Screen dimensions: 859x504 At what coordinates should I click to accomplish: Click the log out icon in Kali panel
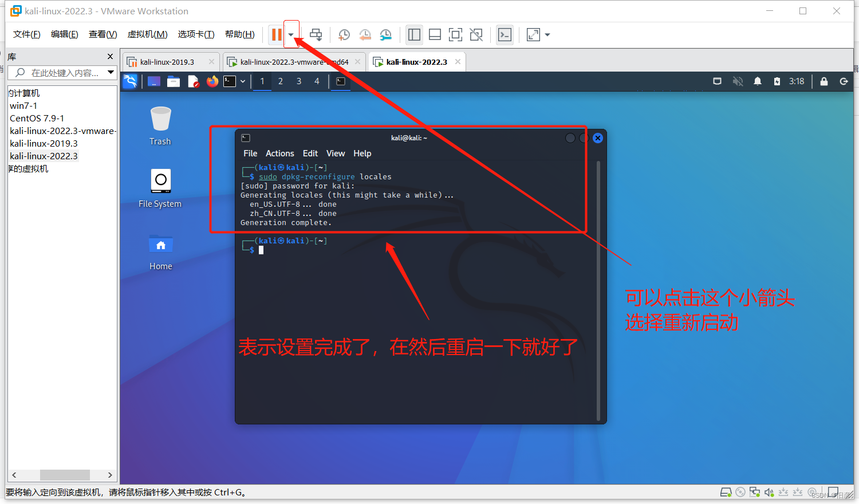(844, 81)
